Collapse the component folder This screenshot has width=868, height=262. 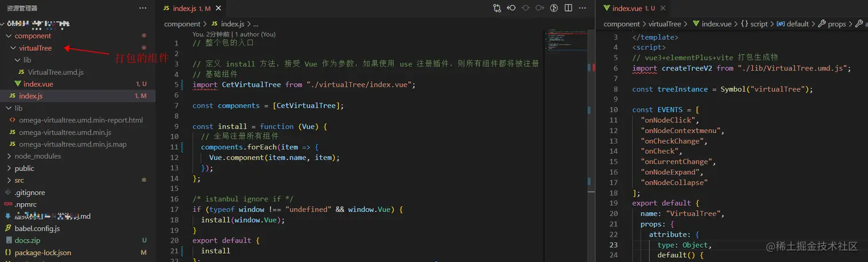click(9, 36)
